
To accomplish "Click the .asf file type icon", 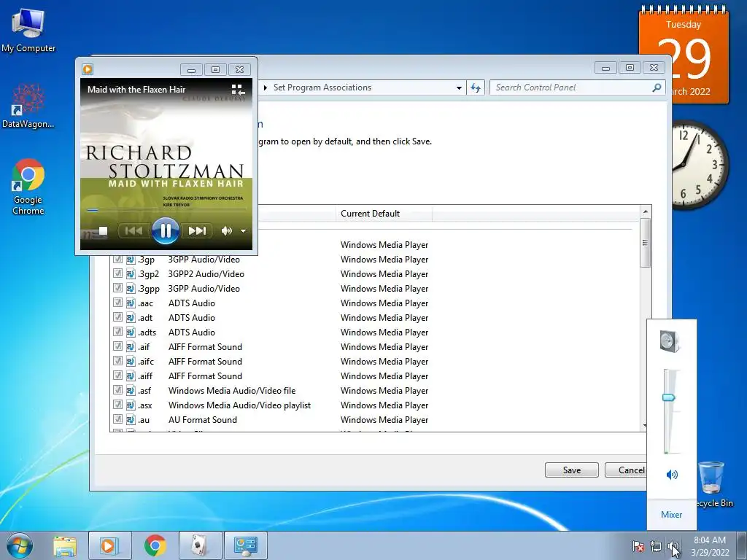I will click(131, 391).
